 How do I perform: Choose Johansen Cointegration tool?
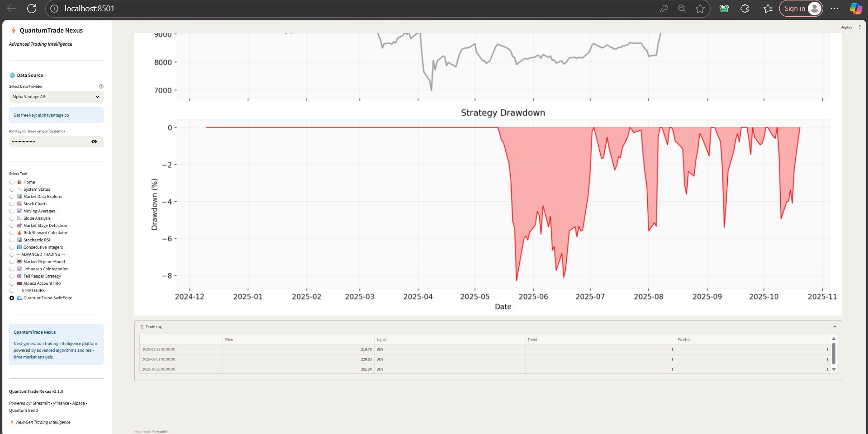(x=12, y=269)
